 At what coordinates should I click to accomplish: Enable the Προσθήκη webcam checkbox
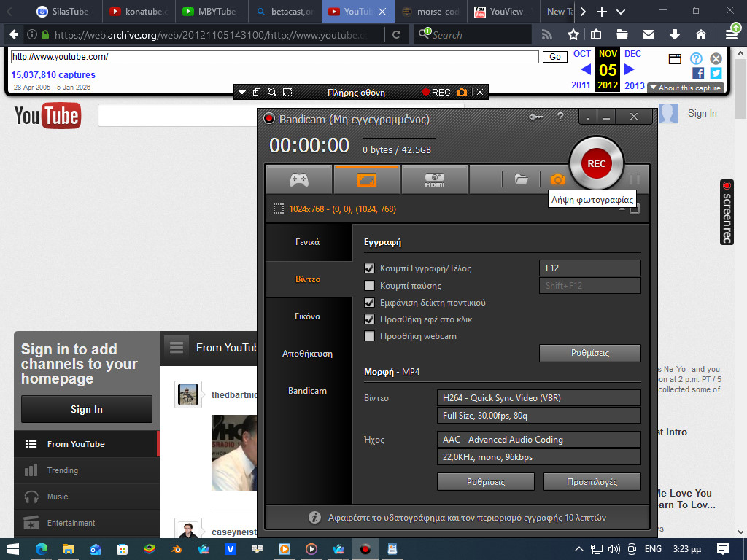(370, 336)
